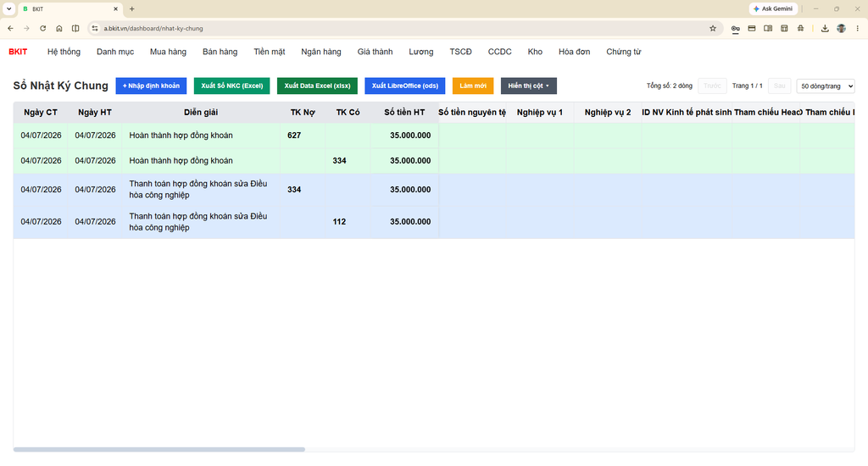The width and height of the screenshot is (868, 466).
Task: Click the Nghiệp vụ 1 column header
Action: tap(540, 113)
